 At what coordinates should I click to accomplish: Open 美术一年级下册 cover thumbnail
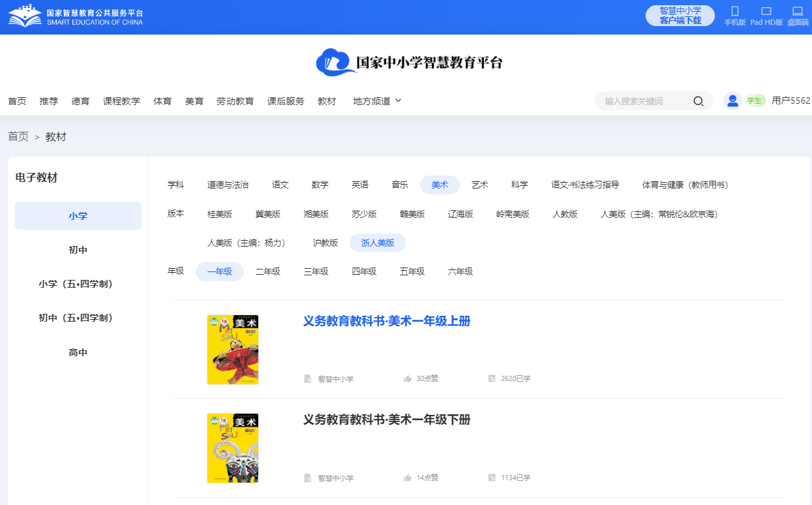233,448
